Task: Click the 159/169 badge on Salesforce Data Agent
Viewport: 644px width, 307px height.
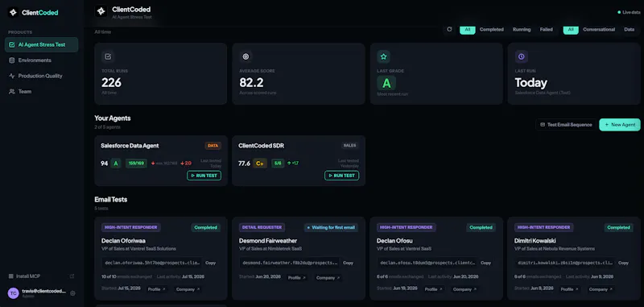Action: pos(136,164)
